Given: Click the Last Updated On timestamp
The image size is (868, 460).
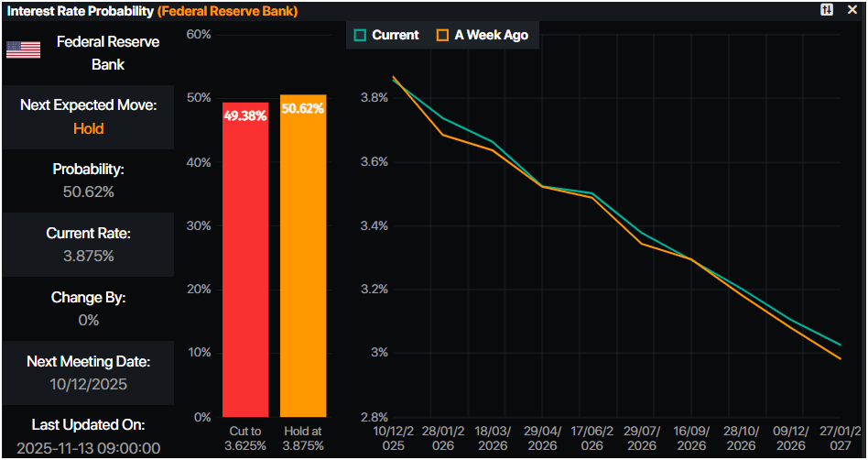Looking at the screenshot, I should [x=88, y=447].
